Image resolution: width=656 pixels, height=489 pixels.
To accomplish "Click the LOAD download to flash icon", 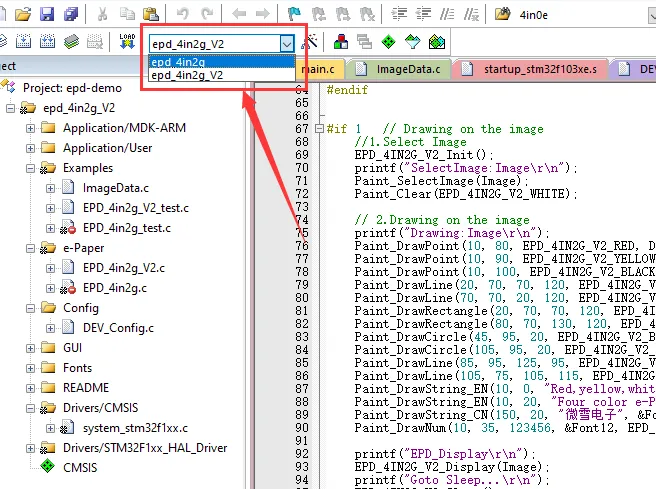I will pyautogui.click(x=127, y=42).
